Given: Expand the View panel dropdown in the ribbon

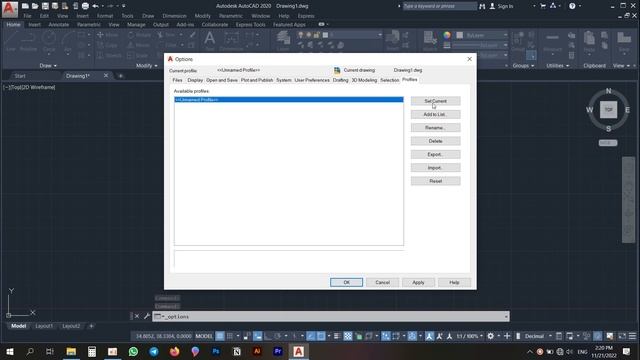Looking at the screenshot, I should pyautogui.click(x=621, y=66).
